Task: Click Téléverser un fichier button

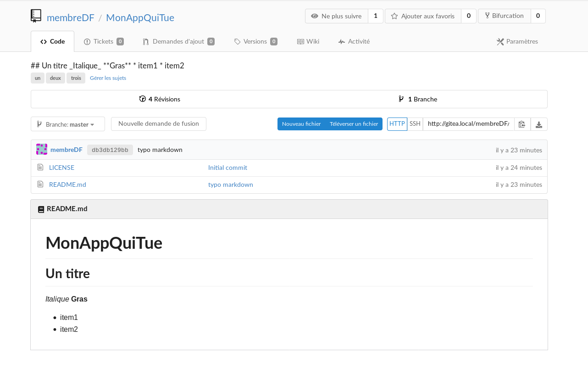Action: click(x=354, y=124)
